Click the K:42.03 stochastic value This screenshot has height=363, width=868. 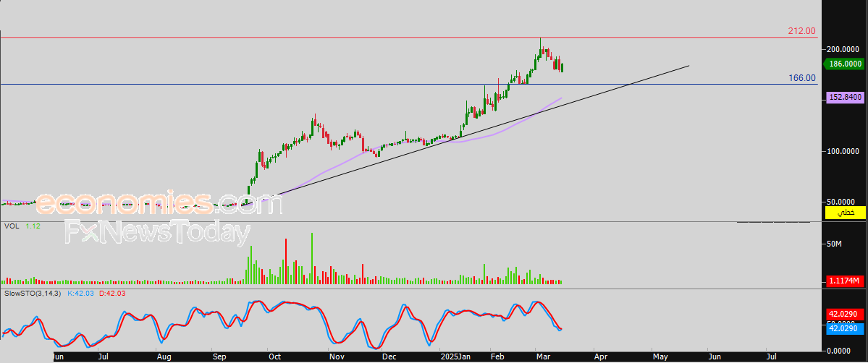click(82, 294)
